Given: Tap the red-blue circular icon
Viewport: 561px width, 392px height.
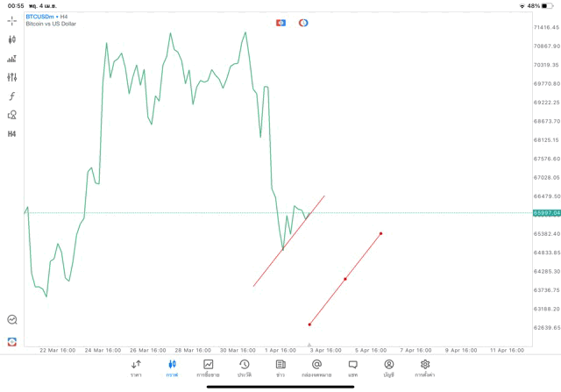Looking at the screenshot, I should pos(303,23).
